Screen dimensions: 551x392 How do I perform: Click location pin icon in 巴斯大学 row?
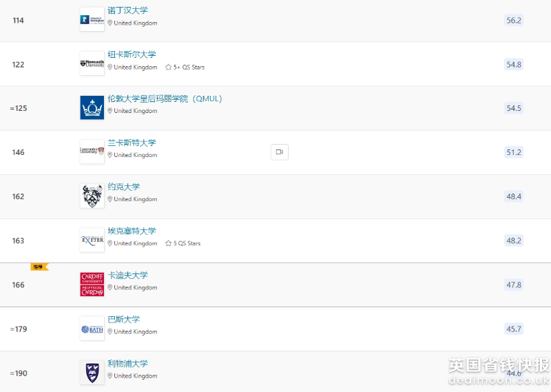(110, 331)
